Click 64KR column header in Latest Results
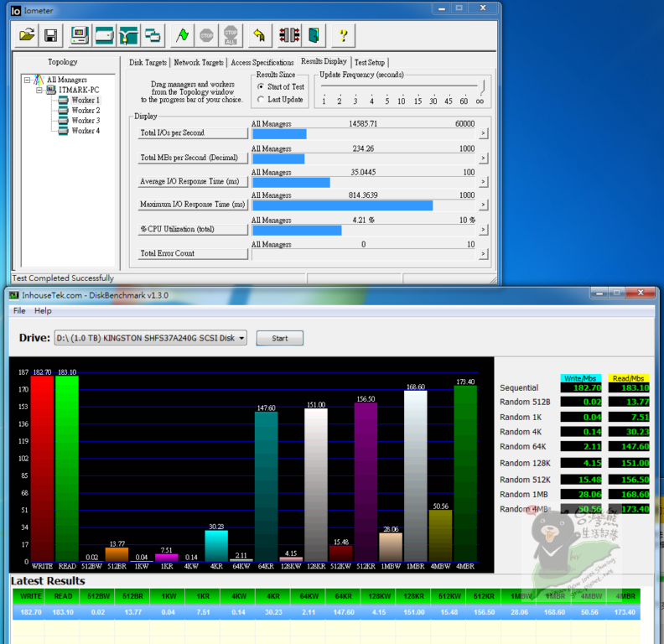 pyautogui.click(x=344, y=596)
